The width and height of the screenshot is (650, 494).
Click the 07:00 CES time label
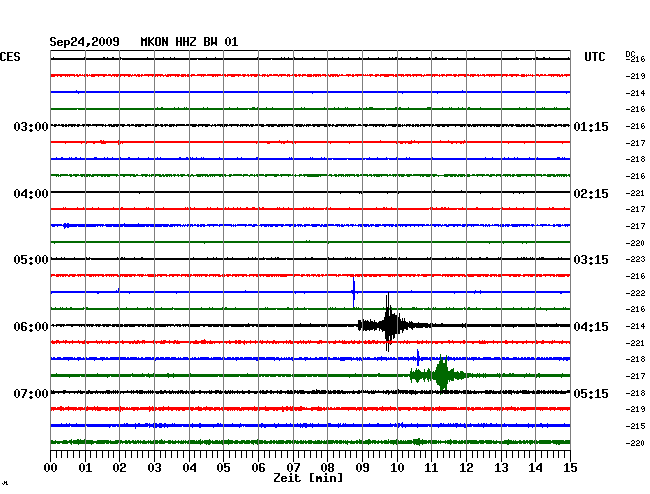tap(31, 393)
